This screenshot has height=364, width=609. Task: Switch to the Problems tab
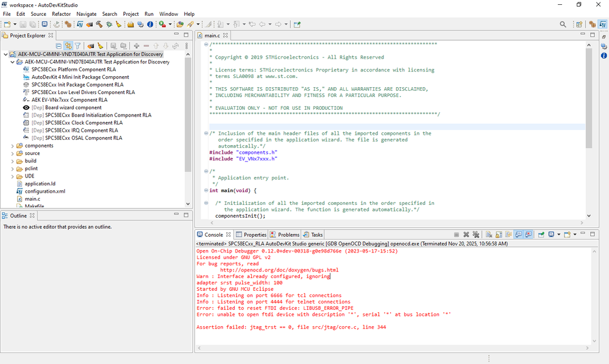pyautogui.click(x=285, y=235)
